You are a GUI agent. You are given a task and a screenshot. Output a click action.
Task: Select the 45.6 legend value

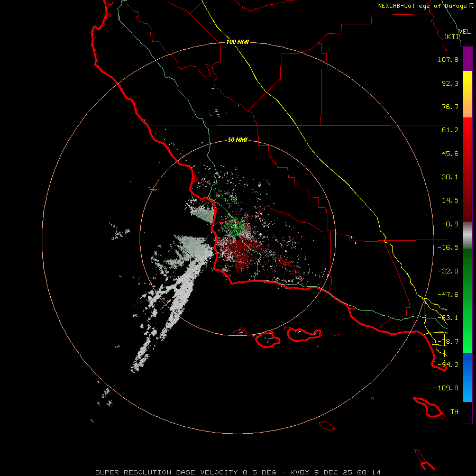[450, 153]
